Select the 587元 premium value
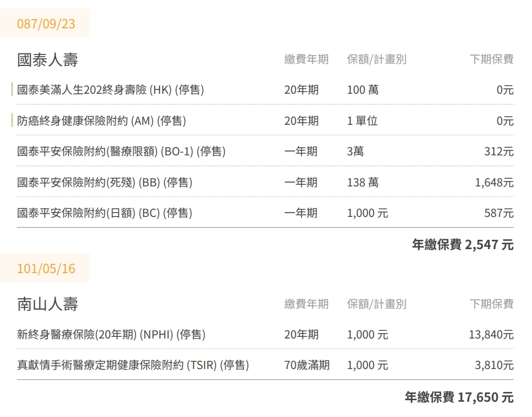 (x=499, y=213)
